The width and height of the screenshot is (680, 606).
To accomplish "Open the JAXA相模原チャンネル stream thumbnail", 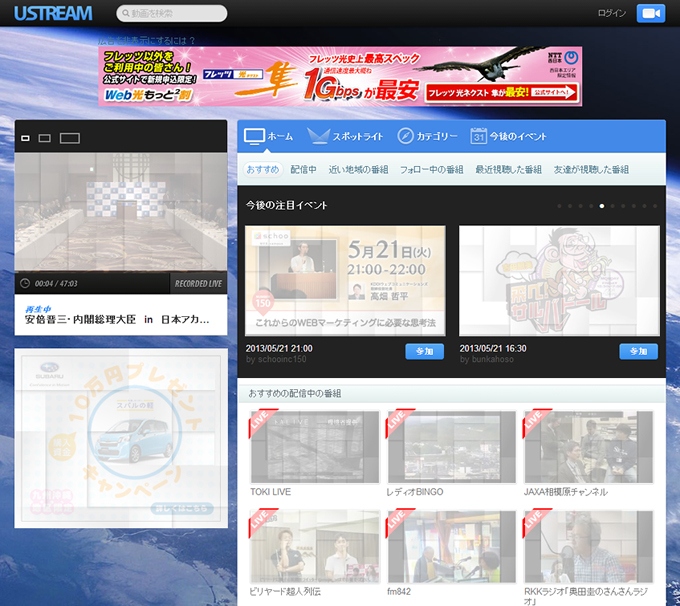I will point(588,447).
